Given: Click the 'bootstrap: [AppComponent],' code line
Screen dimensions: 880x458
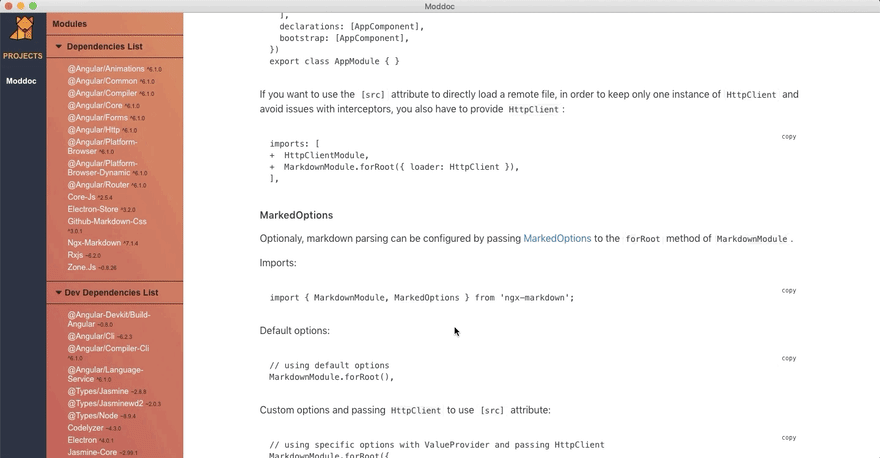Looking at the screenshot, I should click(x=344, y=38).
